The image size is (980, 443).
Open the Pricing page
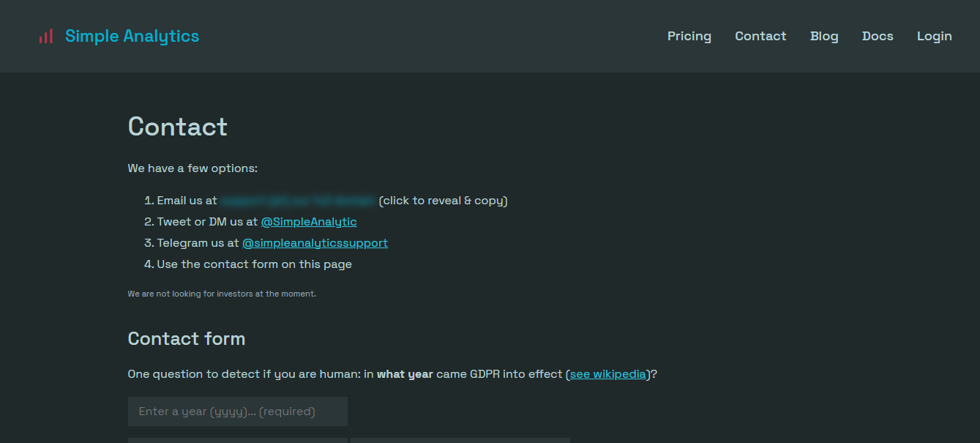point(689,36)
